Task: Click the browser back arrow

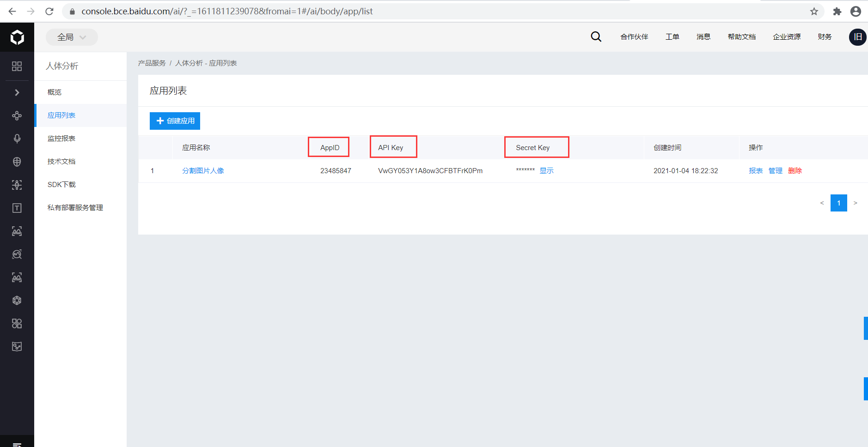Action: pyautogui.click(x=12, y=11)
